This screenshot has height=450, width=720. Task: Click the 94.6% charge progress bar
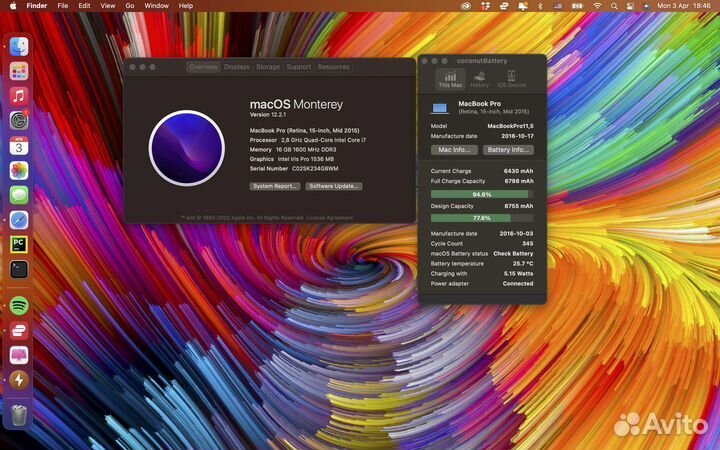tap(482, 194)
